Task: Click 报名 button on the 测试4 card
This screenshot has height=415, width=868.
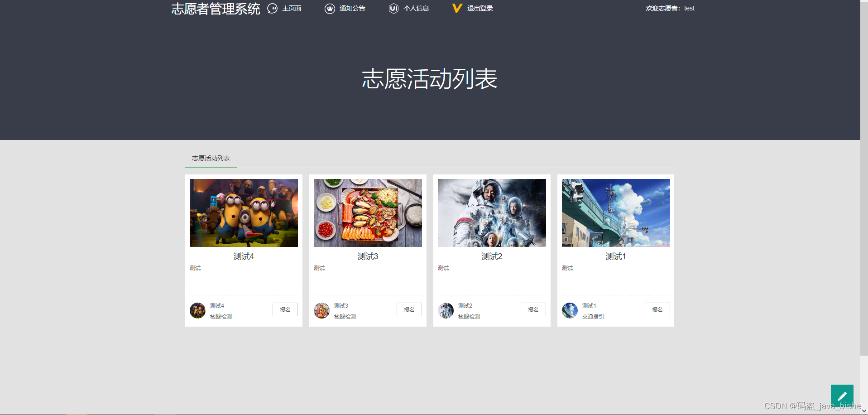Action: click(285, 309)
